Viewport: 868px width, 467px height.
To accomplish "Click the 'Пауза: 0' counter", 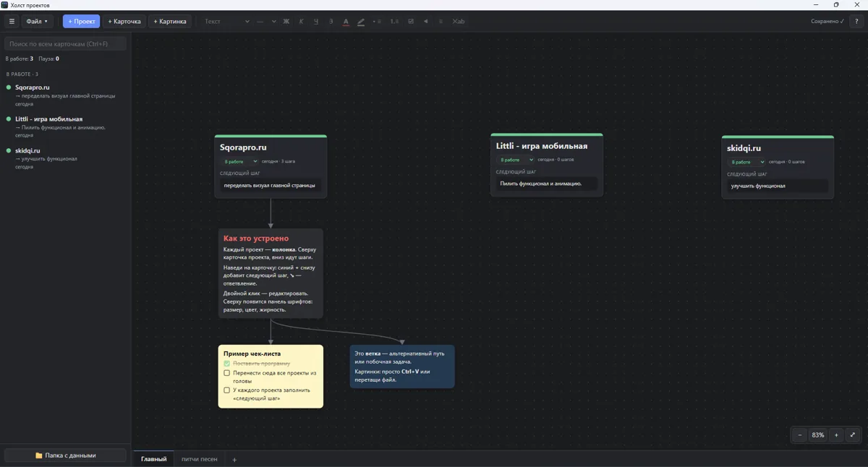I will [49, 59].
